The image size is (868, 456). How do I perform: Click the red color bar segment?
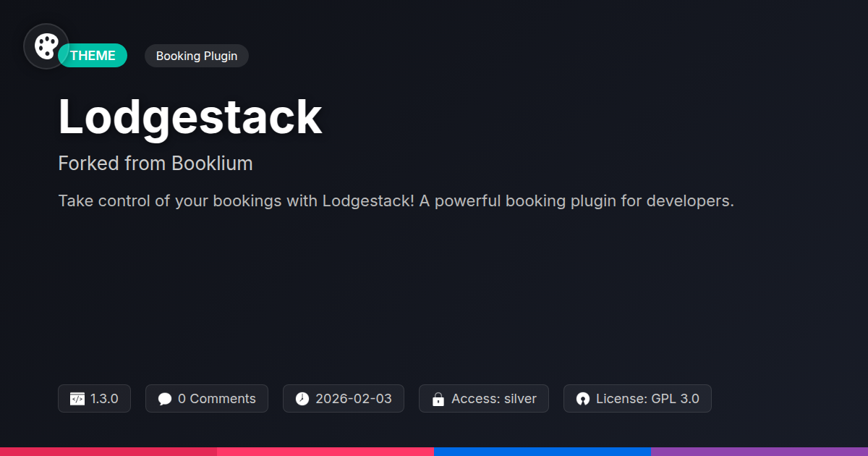pyautogui.click(x=109, y=452)
